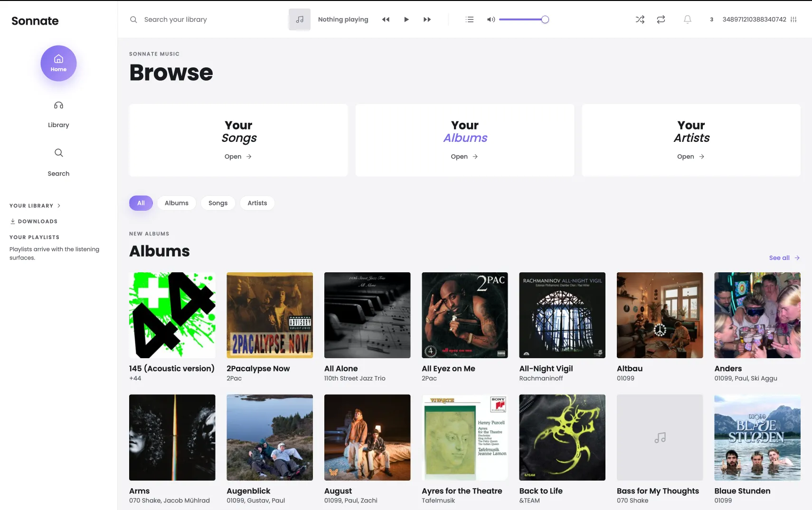Click the "Rachmaninoff" artist name
Image resolution: width=812 pixels, height=510 pixels.
click(541, 379)
